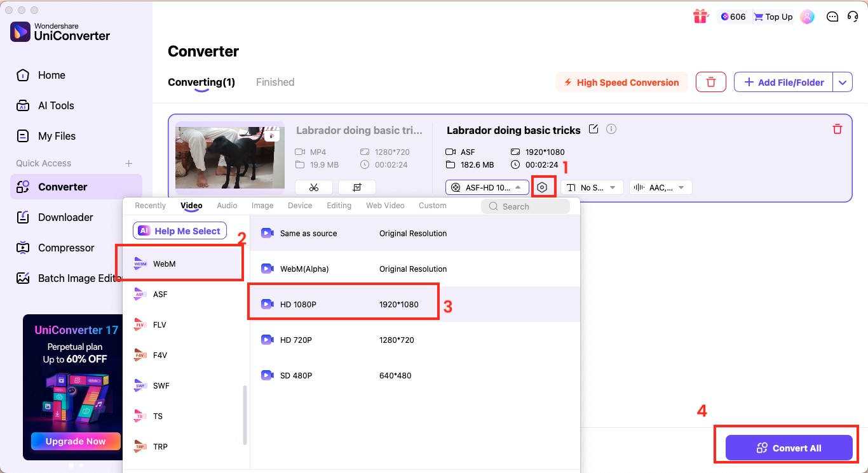The image size is (868, 473).
Task: Switch to the Finished tab
Action: click(x=275, y=82)
